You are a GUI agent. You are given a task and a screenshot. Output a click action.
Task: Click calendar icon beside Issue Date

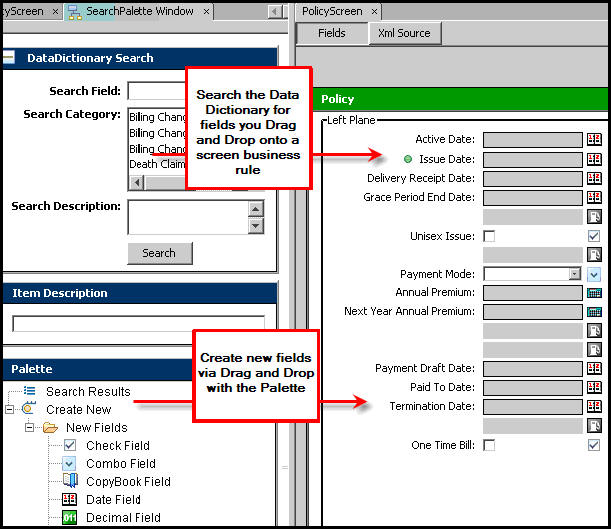click(x=594, y=159)
